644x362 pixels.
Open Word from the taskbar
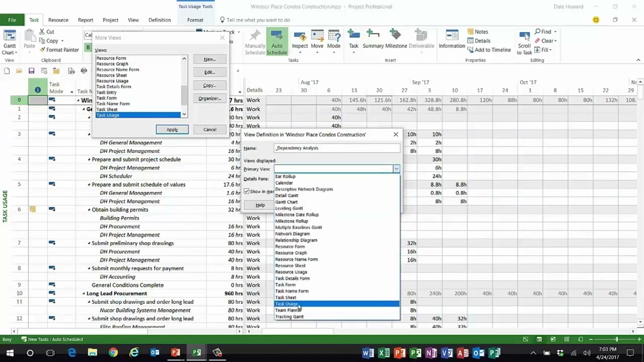pos(368,353)
